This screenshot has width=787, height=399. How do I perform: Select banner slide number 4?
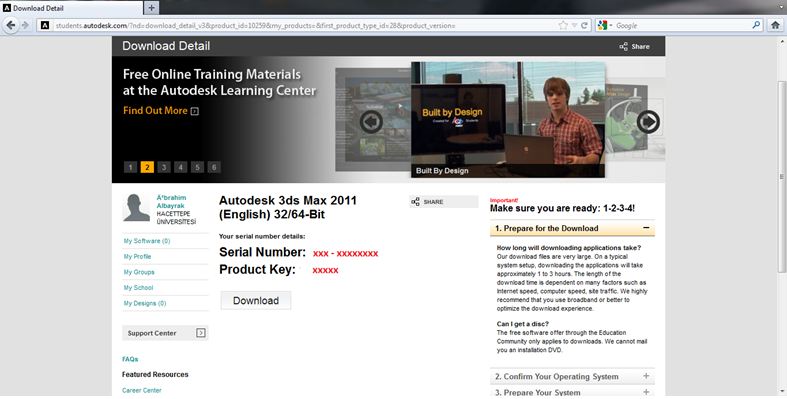[181, 167]
